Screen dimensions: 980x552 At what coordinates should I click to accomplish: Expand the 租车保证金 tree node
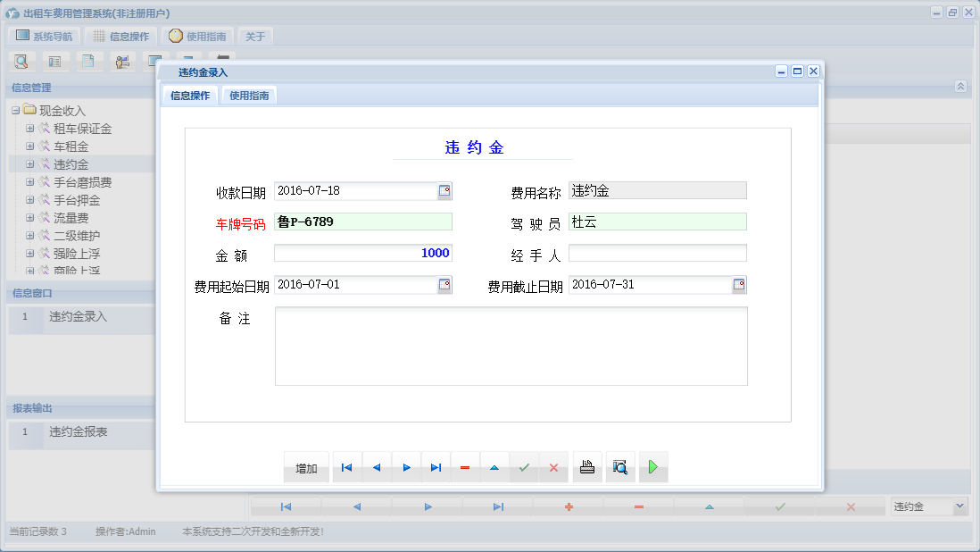click(29, 128)
